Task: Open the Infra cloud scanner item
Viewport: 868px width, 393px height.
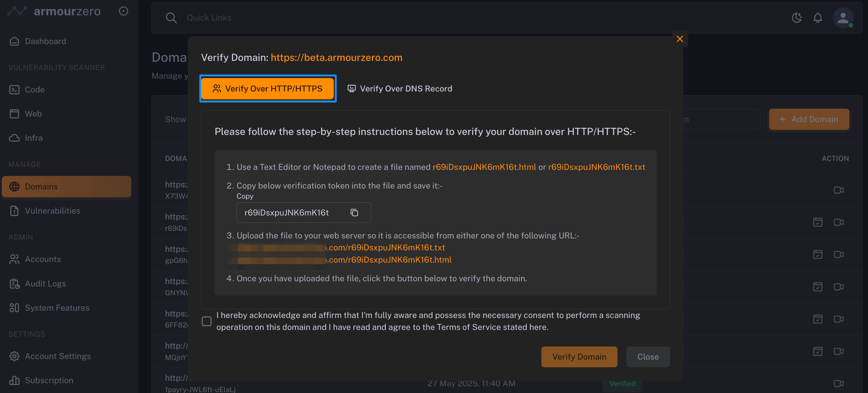Action: (33, 138)
